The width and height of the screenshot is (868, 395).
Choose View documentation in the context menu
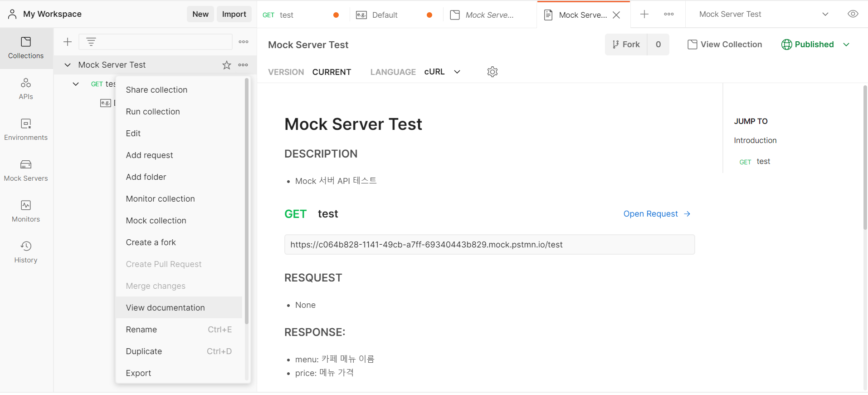pos(179,308)
